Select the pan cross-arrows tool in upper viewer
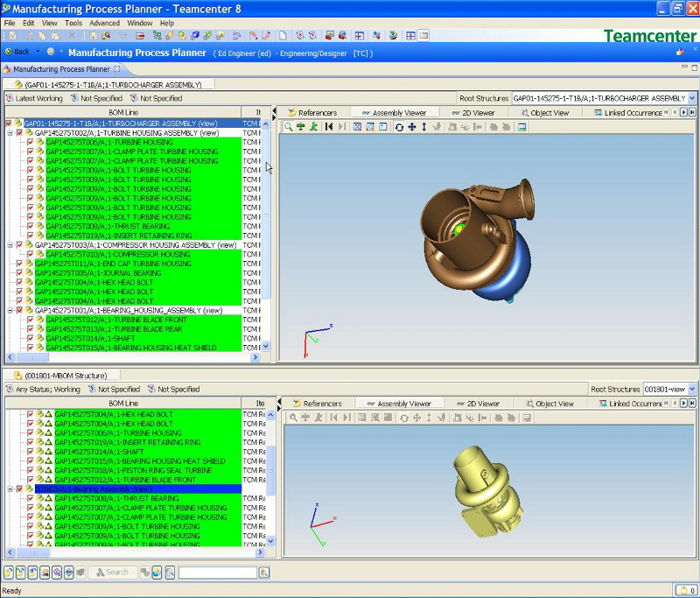Screen dimensions: 700x598 pos(411,127)
